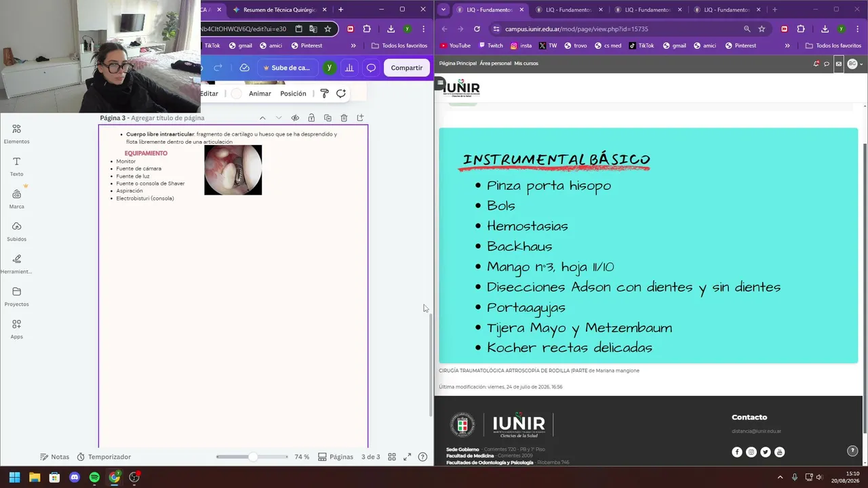Add a new page after page 3
Screen dimensions: 868x488
point(360,118)
